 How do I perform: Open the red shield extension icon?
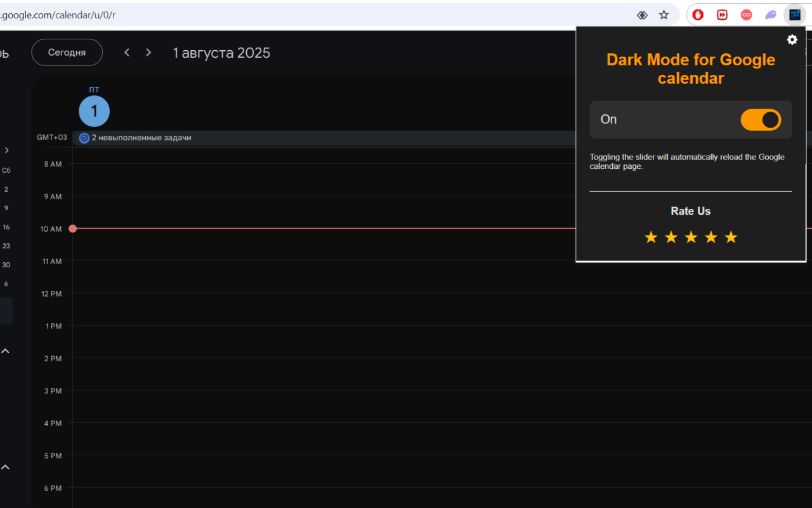click(698, 15)
